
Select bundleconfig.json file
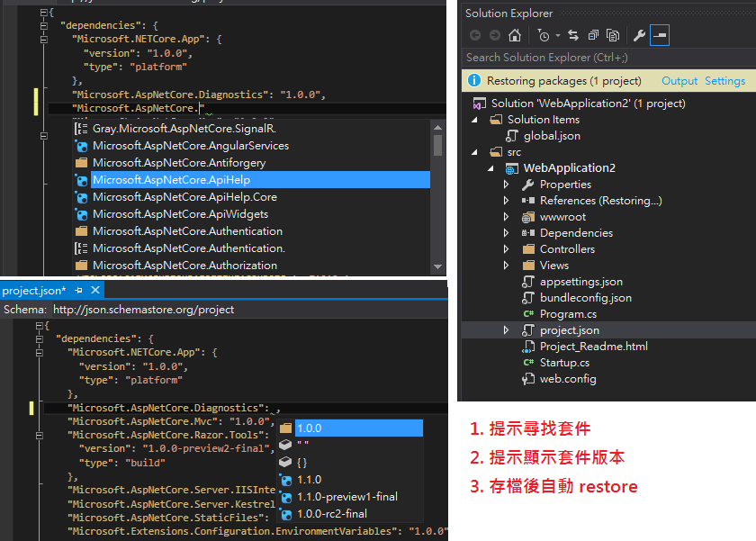pyautogui.click(x=585, y=298)
